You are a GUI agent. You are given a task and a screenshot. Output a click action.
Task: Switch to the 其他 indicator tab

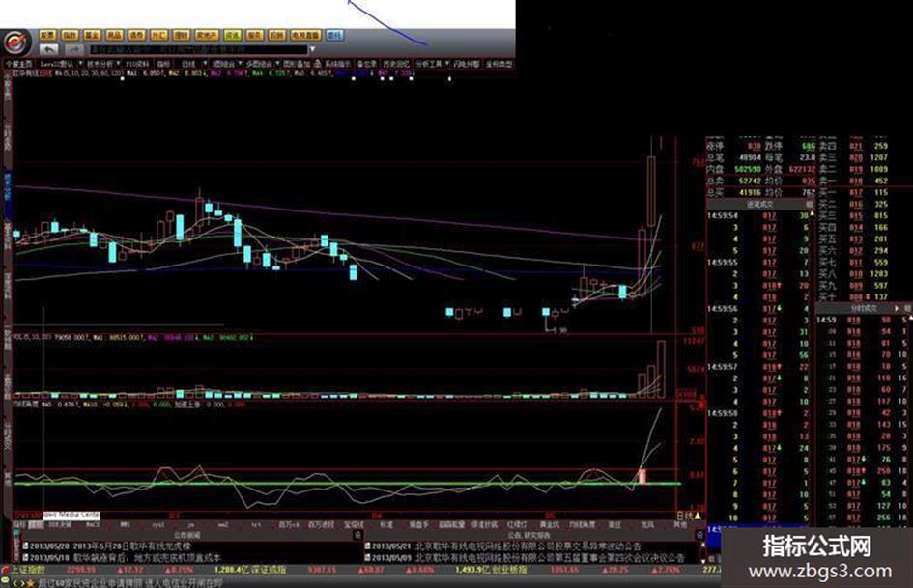click(x=679, y=524)
